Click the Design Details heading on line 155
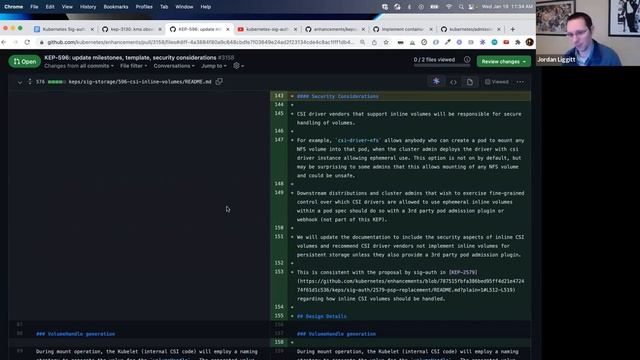The height and width of the screenshot is (360, 640). pos(322,316)
